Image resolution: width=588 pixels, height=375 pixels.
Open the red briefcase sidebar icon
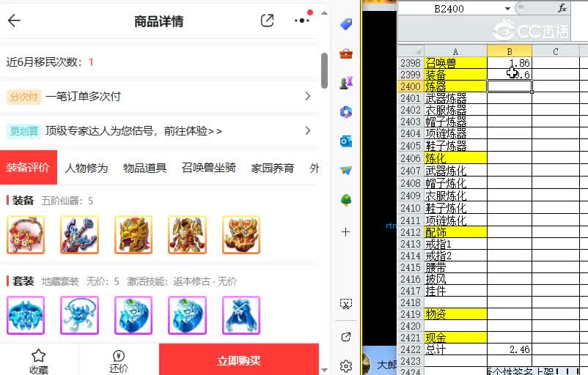(346, 54)
